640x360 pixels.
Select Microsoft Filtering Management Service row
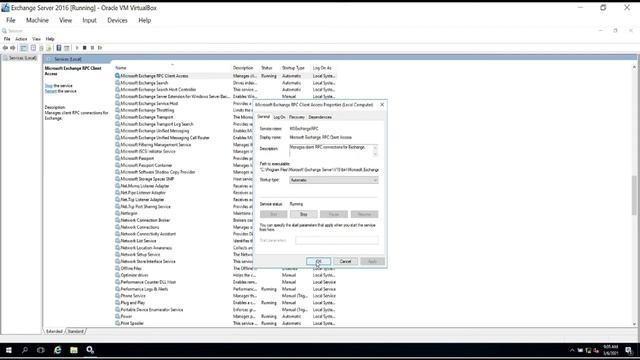point(184,144)
